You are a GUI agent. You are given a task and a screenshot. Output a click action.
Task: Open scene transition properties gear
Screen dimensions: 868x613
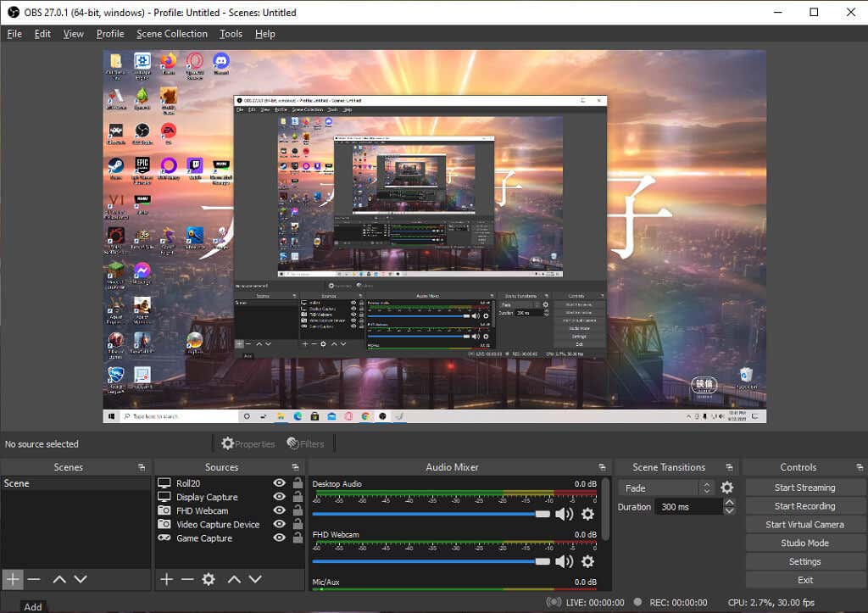tap(726, 488)
